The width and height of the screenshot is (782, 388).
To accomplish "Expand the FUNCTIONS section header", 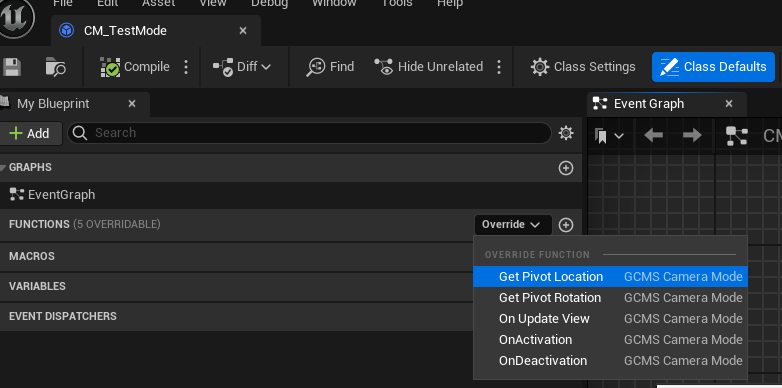I will click(x=39, y=224).
